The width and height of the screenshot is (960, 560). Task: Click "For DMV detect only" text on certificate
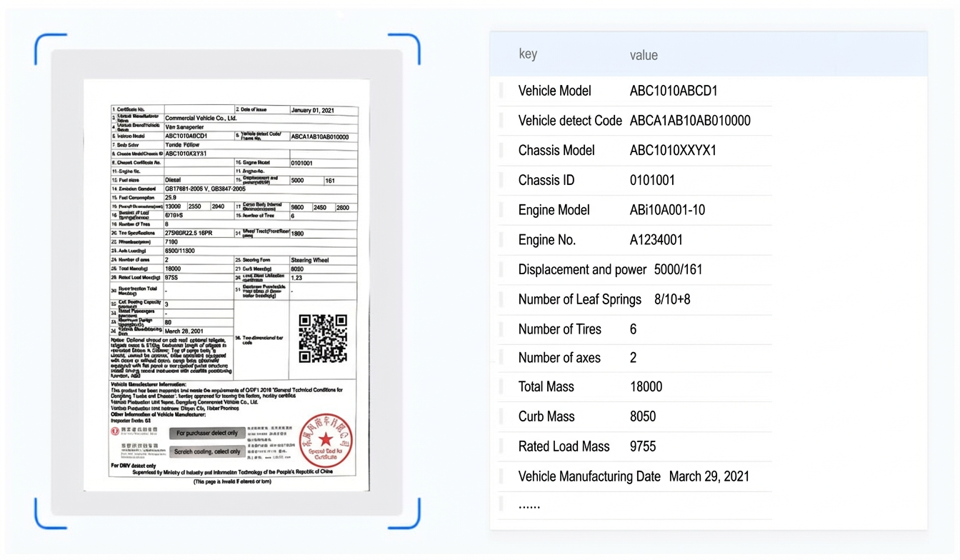pyautogui.click(x=133, y=466)
